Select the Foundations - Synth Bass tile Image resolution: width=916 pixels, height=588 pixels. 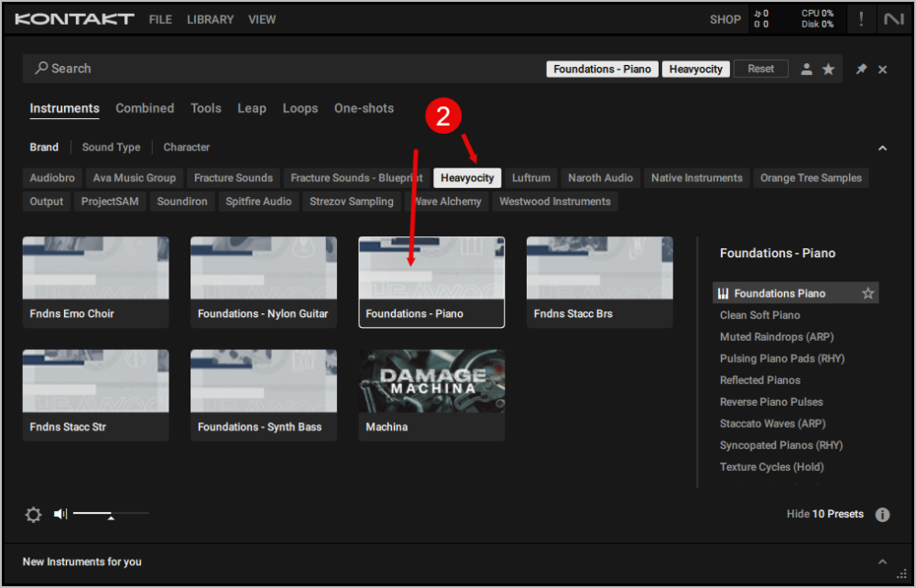click(264, 396)
